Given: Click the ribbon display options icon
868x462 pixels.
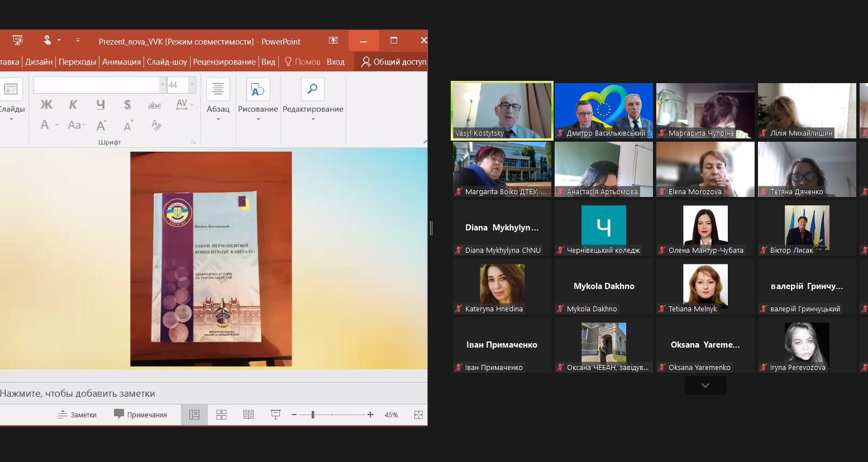Looking at the screenshot, I should 333,41.
